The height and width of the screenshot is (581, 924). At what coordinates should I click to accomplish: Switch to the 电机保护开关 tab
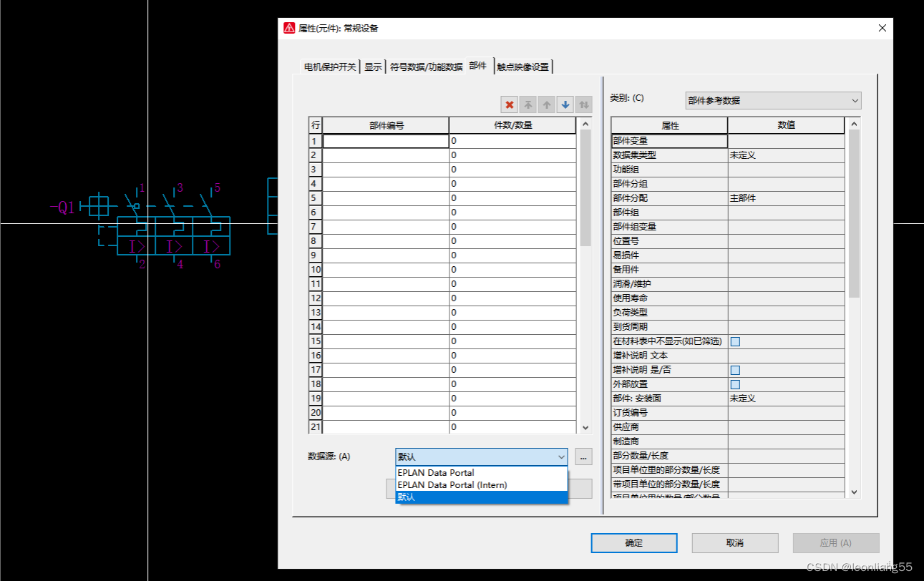[x=329, y=67]
